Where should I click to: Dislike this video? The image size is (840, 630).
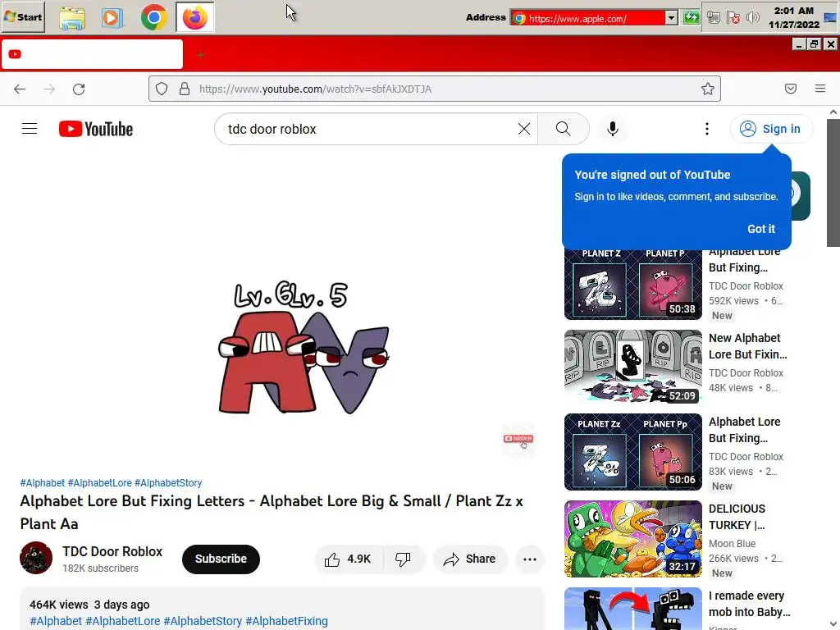point(403,559)
